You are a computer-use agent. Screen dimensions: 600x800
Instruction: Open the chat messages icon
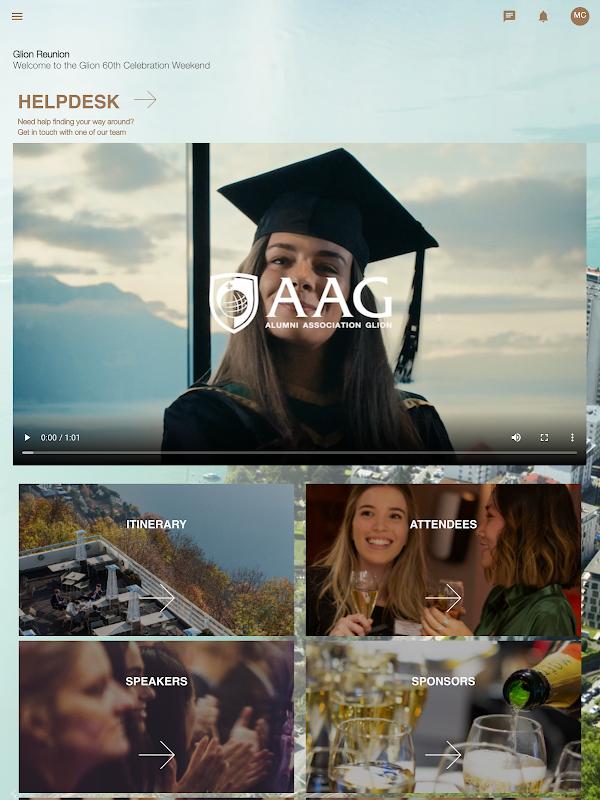(x=509, y=16)
